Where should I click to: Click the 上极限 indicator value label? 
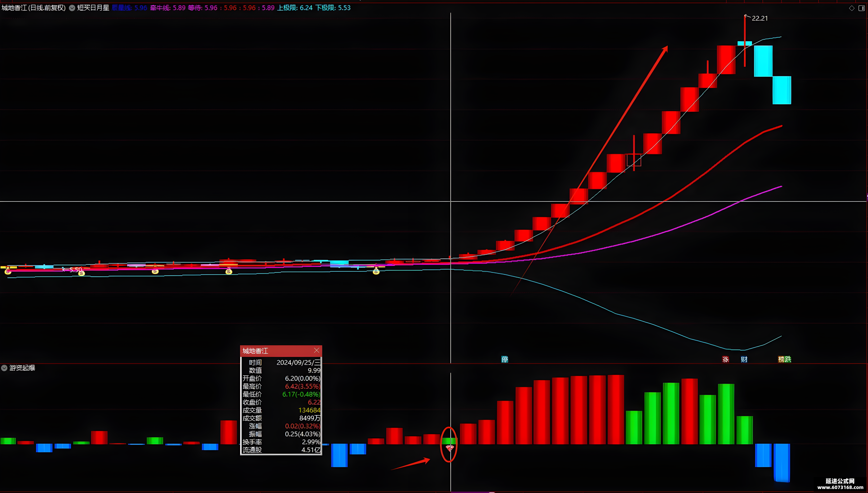click(294, 8)
